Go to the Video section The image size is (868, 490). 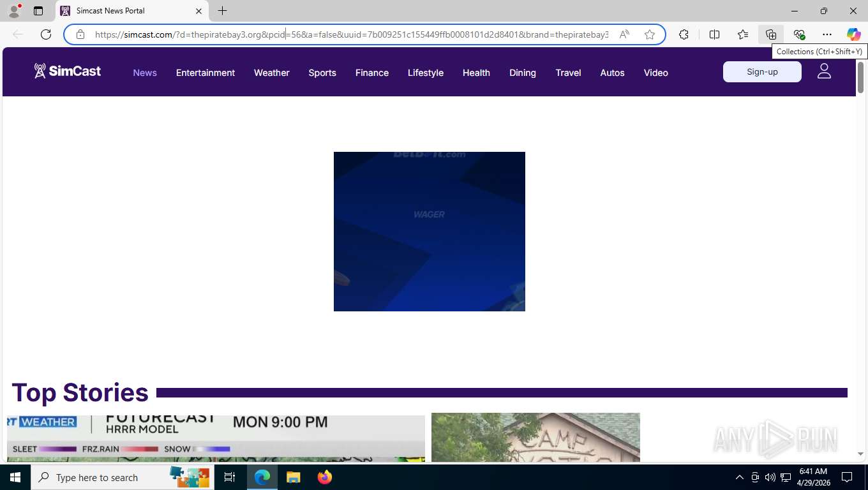(x=656, y=73)
